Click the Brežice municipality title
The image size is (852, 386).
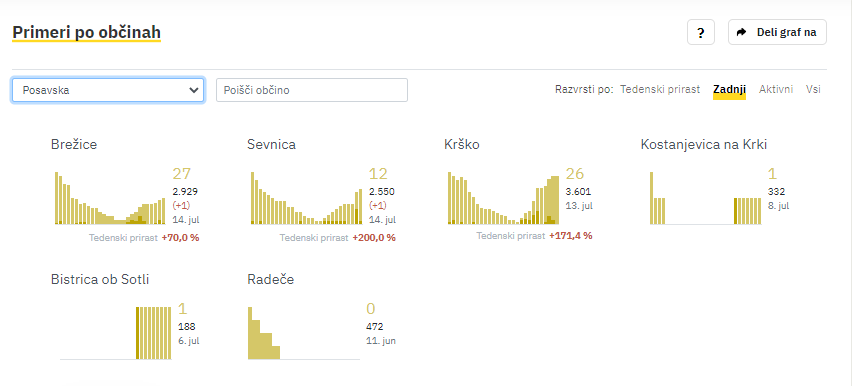(74, 144)
